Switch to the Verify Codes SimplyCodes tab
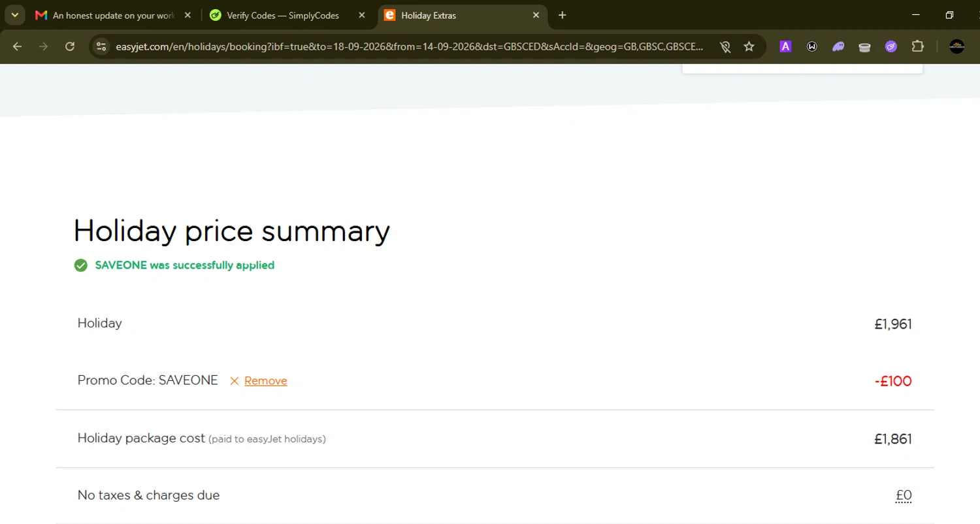The image size is (980, 524). [283, 15]
